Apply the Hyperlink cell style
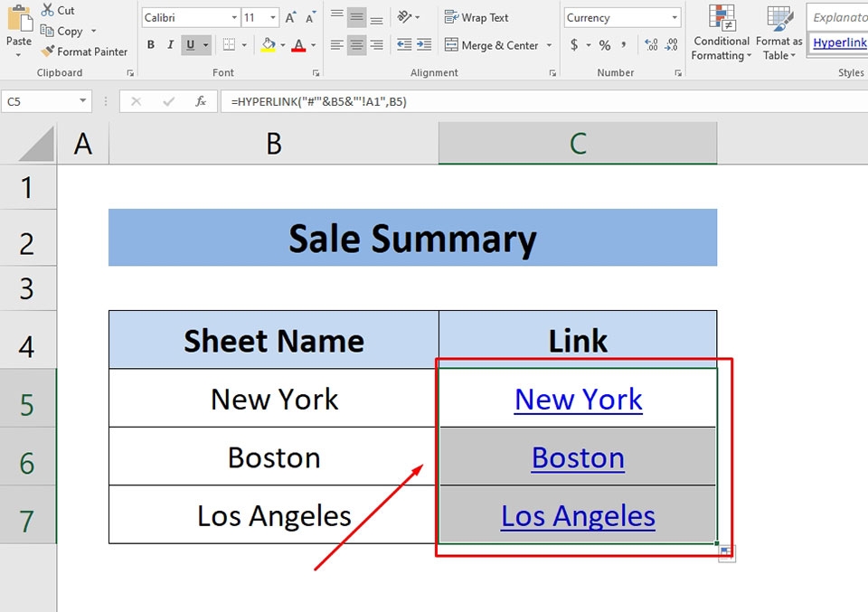Image resolution: width=868 pixels, height=612 pixels. [838, 42]
